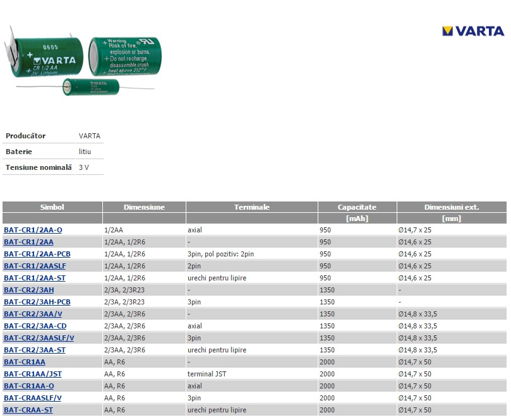Image resolution: width=511 pixels, height=420 pixels.
Task: Open the BAT-CR2/3AA-CD product link
Action: click(35, 326)
